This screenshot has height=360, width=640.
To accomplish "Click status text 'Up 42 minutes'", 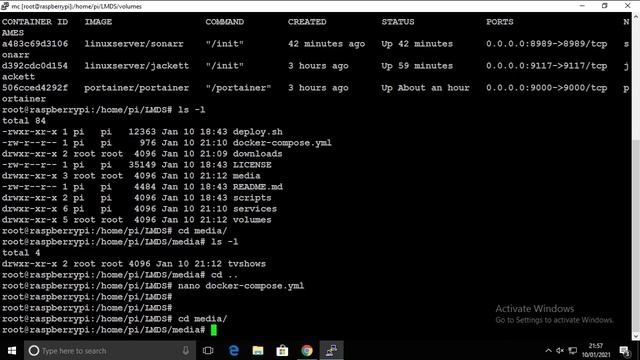I will (x=417, y=44).
